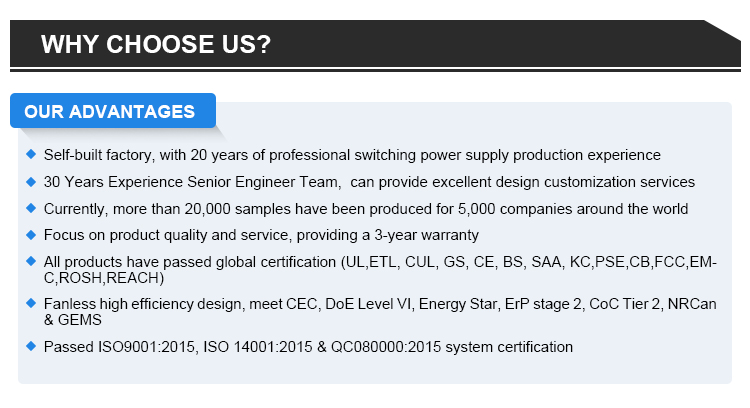Screen dimensions: 750x408
Task: Click the diamond bullet next to Focus on product quality
Action: (31, 234)
